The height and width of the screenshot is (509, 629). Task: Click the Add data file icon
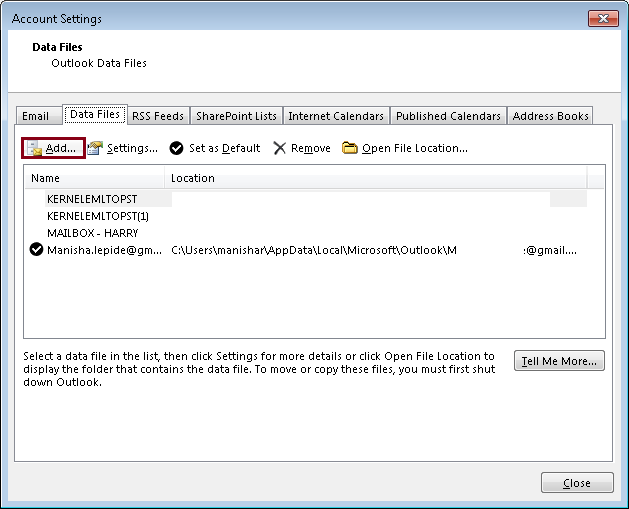click(x=34, y=148)
